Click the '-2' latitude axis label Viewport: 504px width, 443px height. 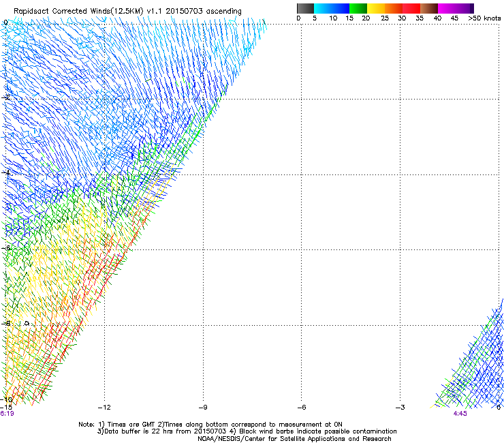[6, 97]
